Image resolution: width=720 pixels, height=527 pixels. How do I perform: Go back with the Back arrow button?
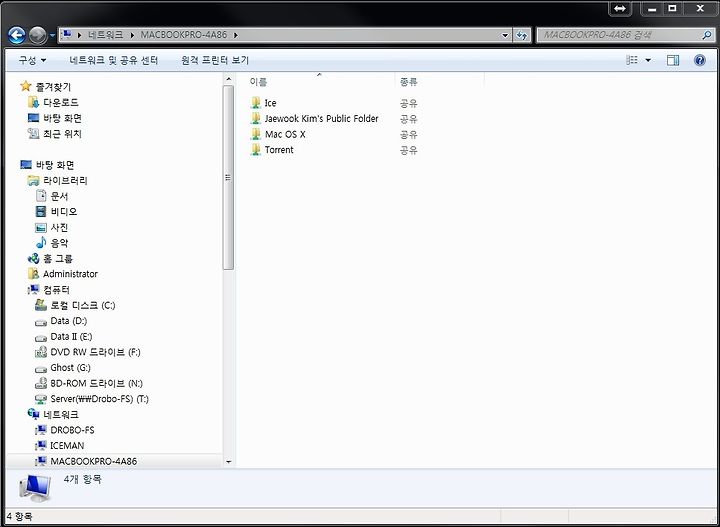(17, 35)
